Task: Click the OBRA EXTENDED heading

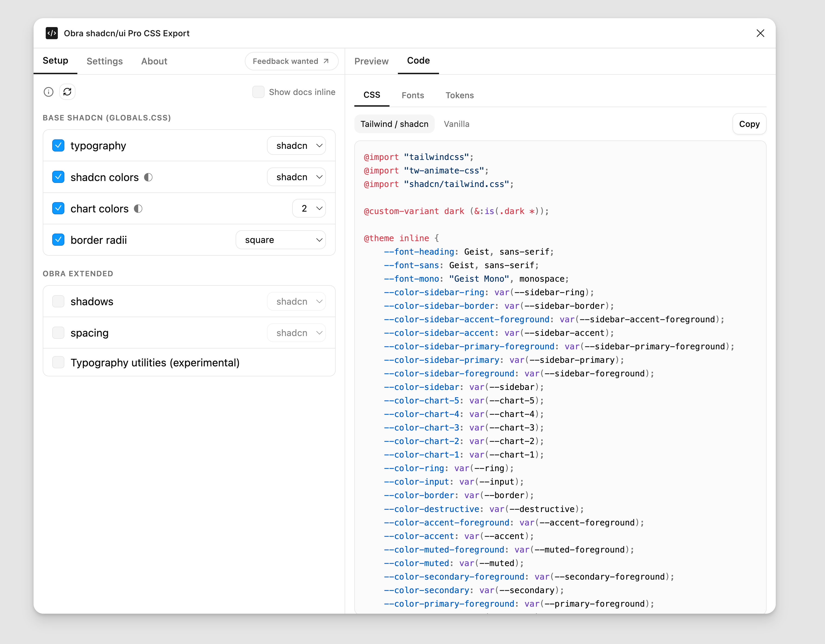Action: point(78,274)
